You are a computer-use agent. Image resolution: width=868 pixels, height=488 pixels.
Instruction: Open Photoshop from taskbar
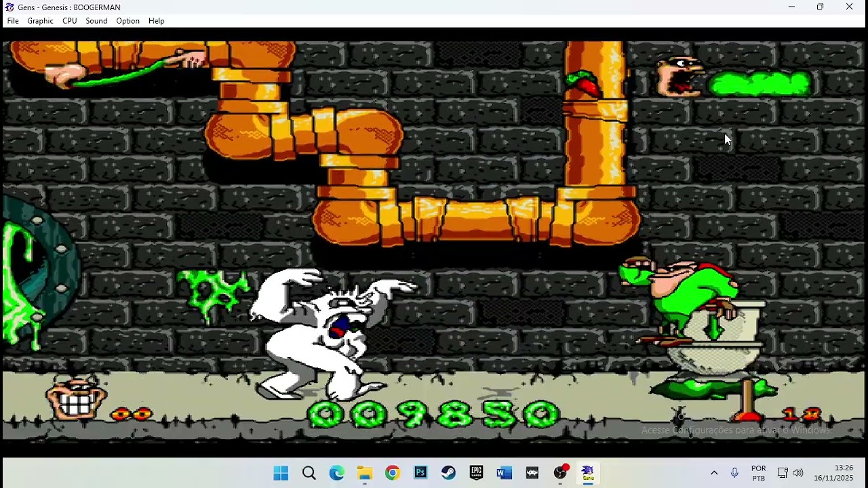(x=420, y=473)
